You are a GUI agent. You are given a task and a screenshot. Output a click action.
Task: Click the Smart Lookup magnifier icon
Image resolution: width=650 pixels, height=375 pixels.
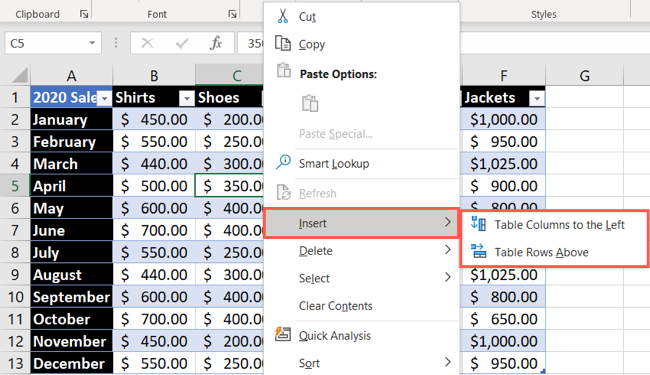click(x=283, y=162)
